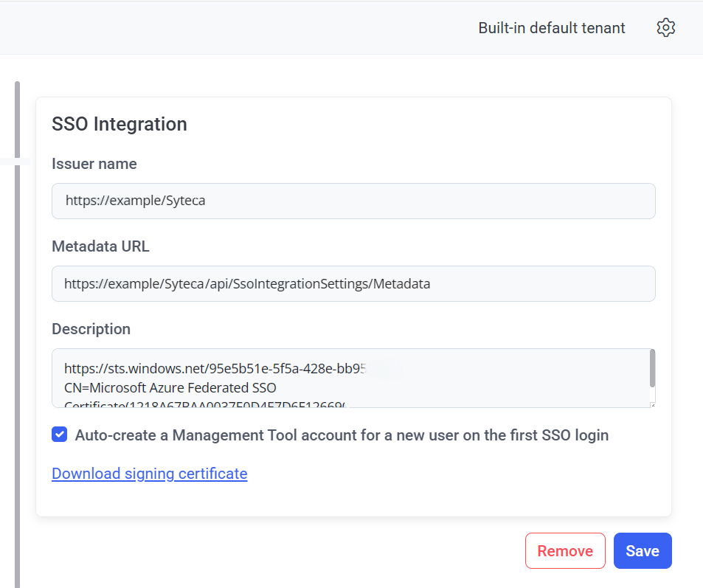Save the SSO Integration settings

pyautogui.click(x=642, y=551)
